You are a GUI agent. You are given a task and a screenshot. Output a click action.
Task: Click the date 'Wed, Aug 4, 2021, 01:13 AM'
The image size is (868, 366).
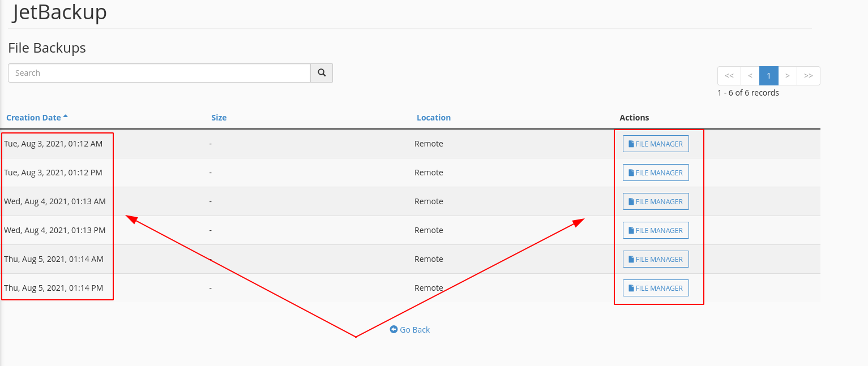(55, 201)
